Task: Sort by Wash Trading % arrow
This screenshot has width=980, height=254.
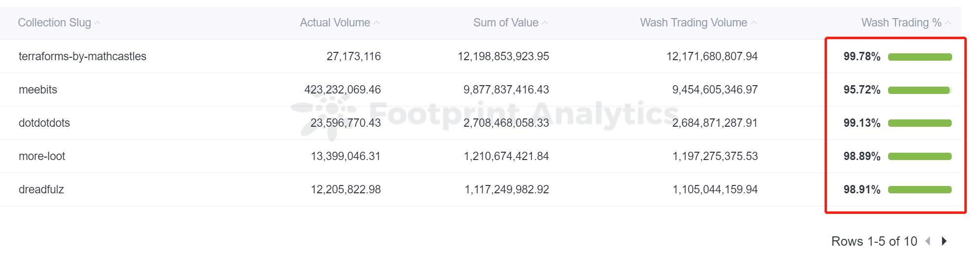Action: (x=948, y=23)
